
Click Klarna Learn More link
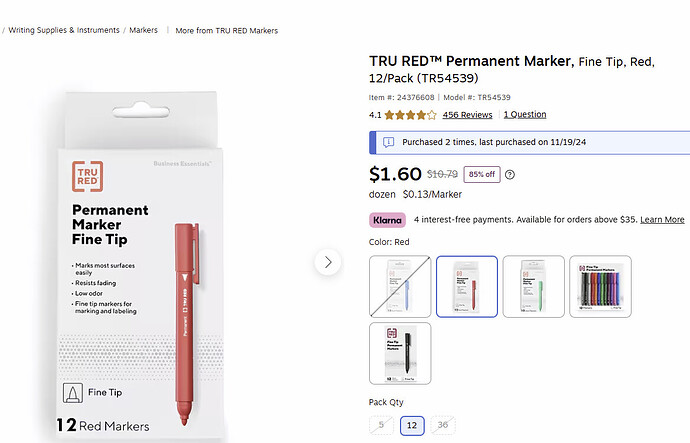click(x=662, y=220)
